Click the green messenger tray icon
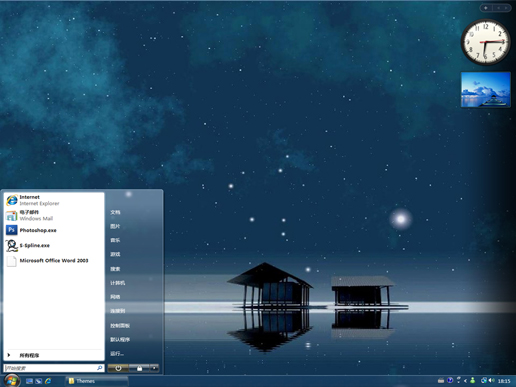The height and width of the screenshot is (387, 516). coord(473,380)
